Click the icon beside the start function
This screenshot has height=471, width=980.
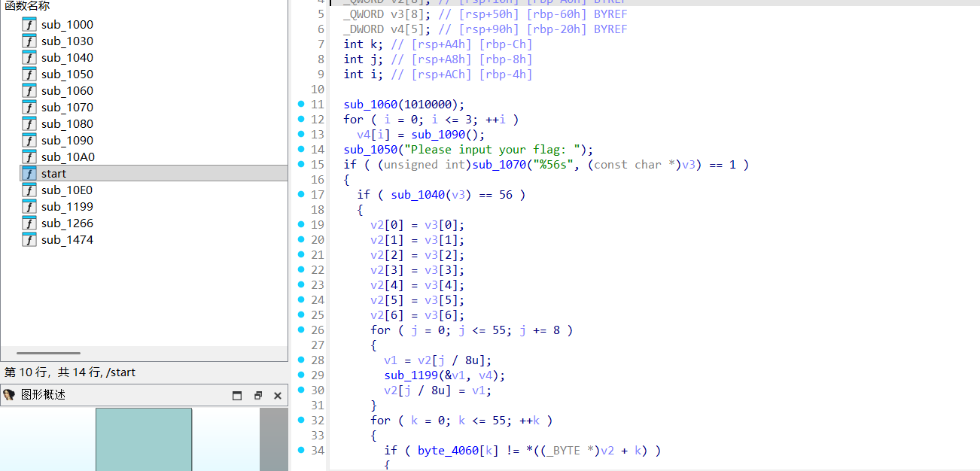point(29,173)
